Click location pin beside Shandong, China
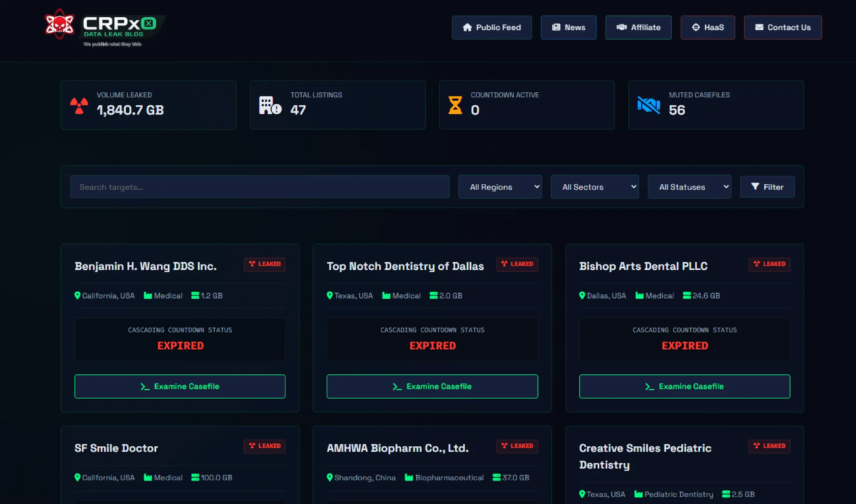 pos(330,477)
